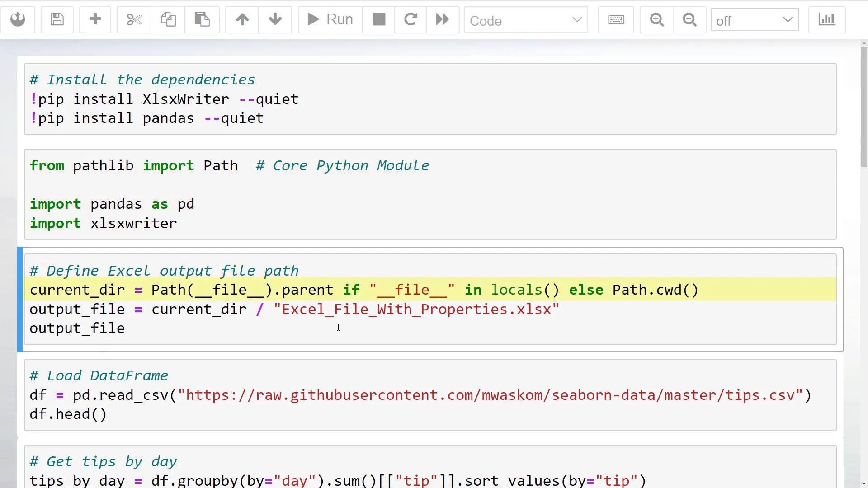Image resolution: width=868 pixels, height=488 pixels.
Task: Stop/interrupt the kernel
Action: [379, 19]
